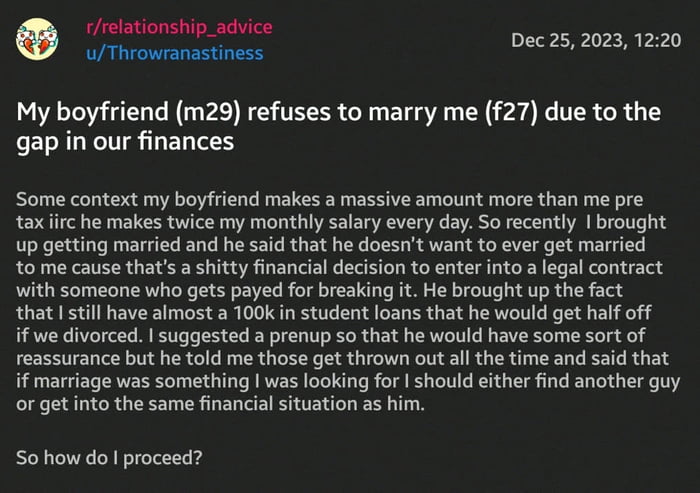Click the subreddit avatar icon
The width and height of the screenshot is (700, 493).
click(38, 40)
